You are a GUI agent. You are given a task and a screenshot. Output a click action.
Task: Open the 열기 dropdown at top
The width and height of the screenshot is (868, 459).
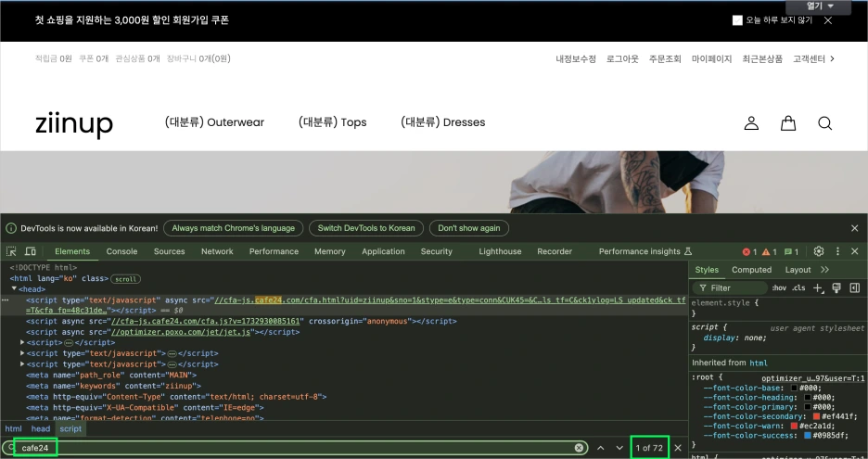818,6
